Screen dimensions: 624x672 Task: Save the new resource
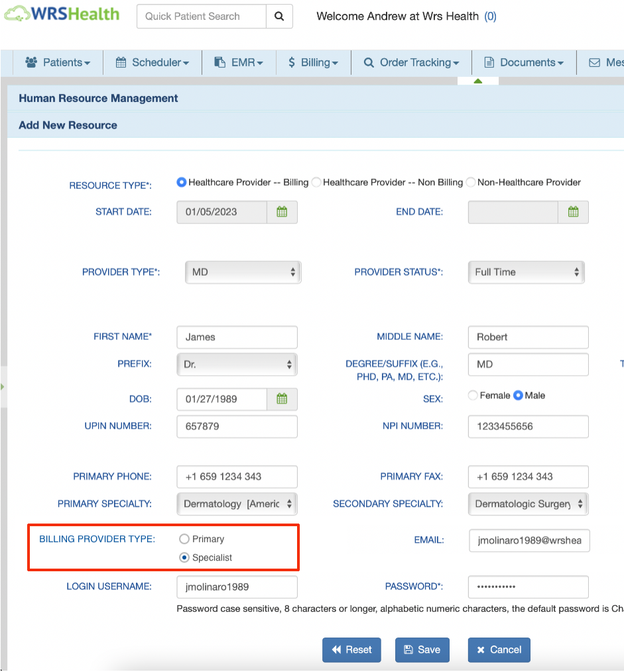[x=422, y=649]
